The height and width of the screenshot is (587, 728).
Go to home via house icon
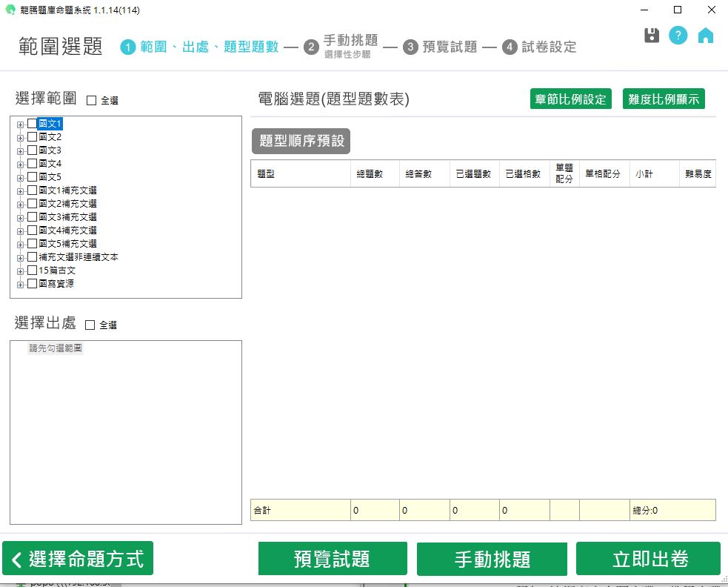[706, 36]
